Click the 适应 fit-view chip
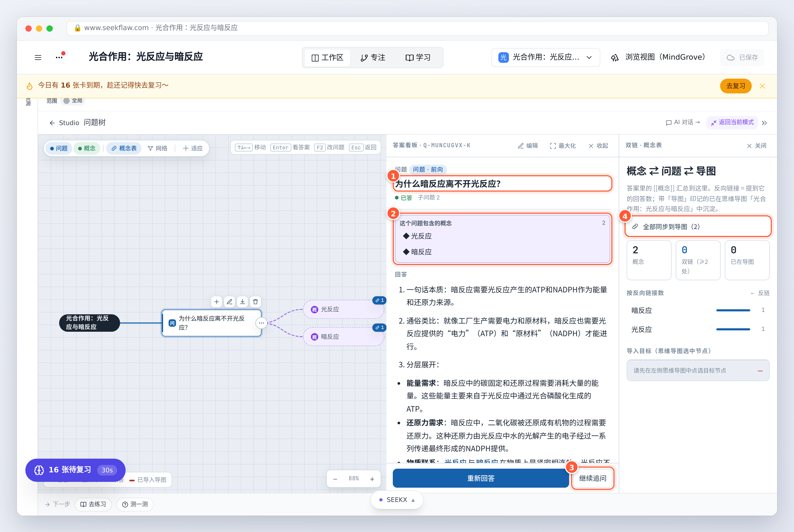Viewport: 794px width, 532px height. coord(193,148)
